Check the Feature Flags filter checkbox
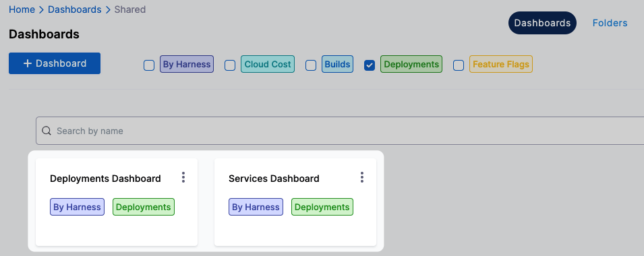The image size is (644, 256). 459,65
